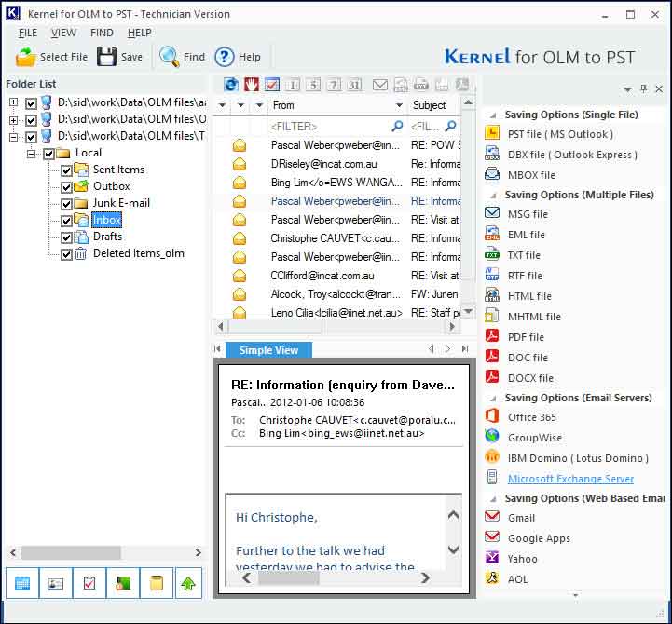Viewport: 672px width, 624px height.
Task: Collapse Saving Options (Web Based Email) section
Action: coord(493,499)
